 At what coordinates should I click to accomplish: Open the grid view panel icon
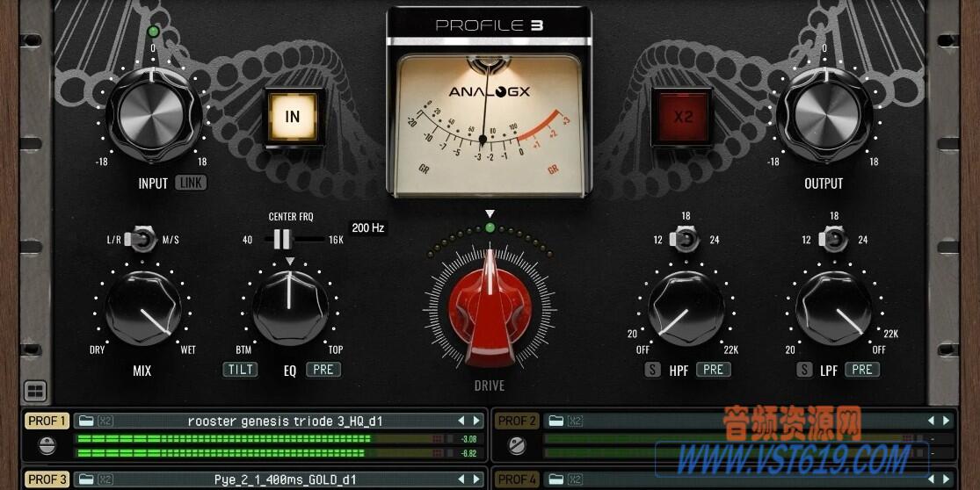click(36, 392)
